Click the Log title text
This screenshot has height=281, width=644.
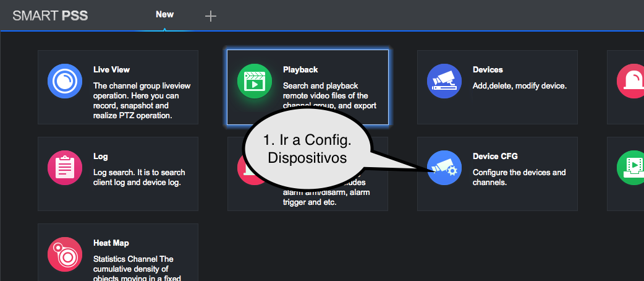101,157
